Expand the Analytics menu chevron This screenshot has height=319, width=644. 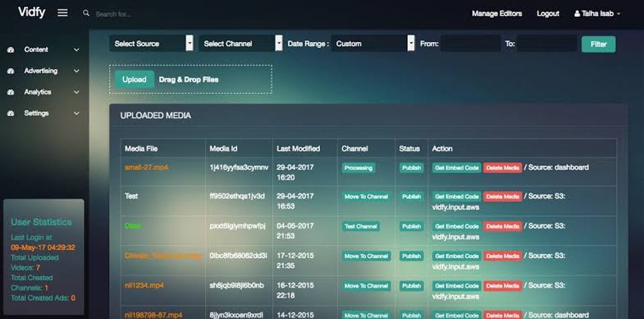point(76,92)
